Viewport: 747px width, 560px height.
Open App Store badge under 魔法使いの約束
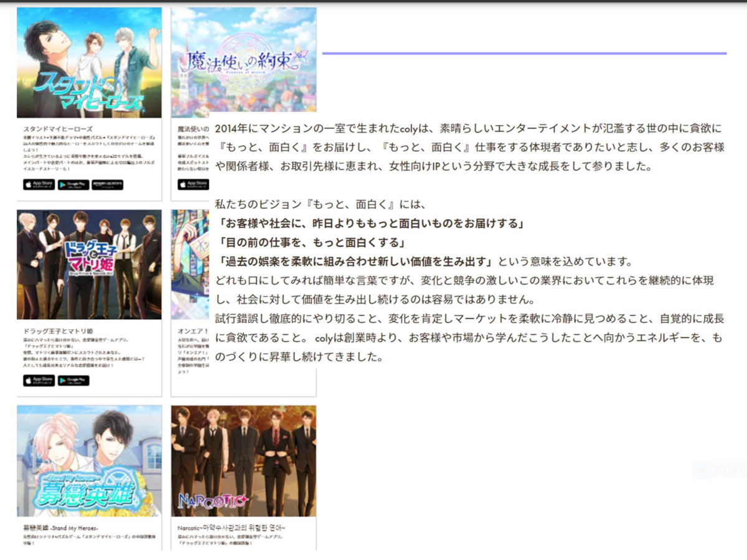(x=193, y=185)
